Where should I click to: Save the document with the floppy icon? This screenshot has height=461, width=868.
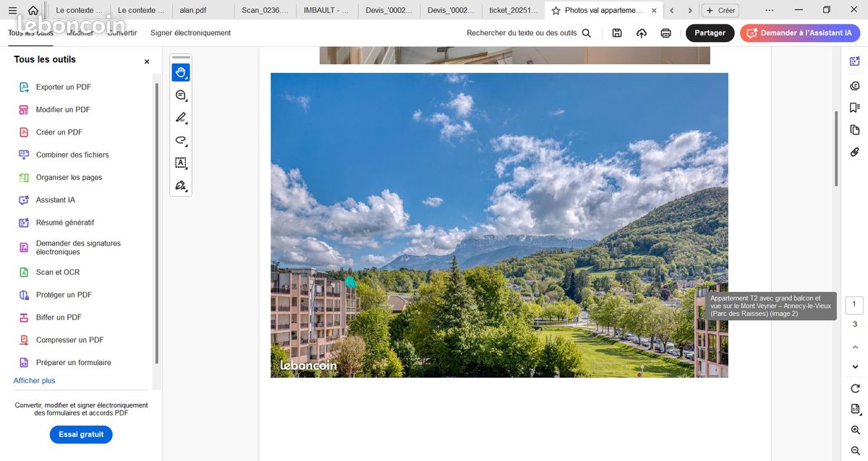[617, 33]
